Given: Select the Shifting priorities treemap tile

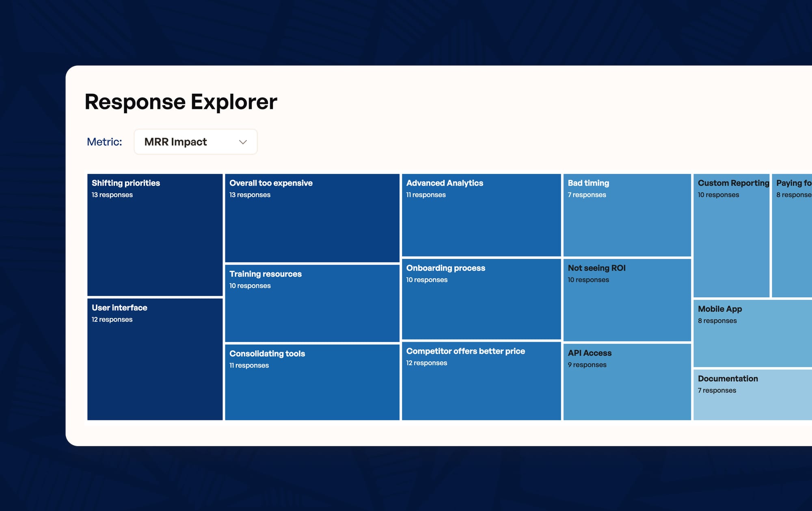Looking at the screenshot, I should pos(155,235).
